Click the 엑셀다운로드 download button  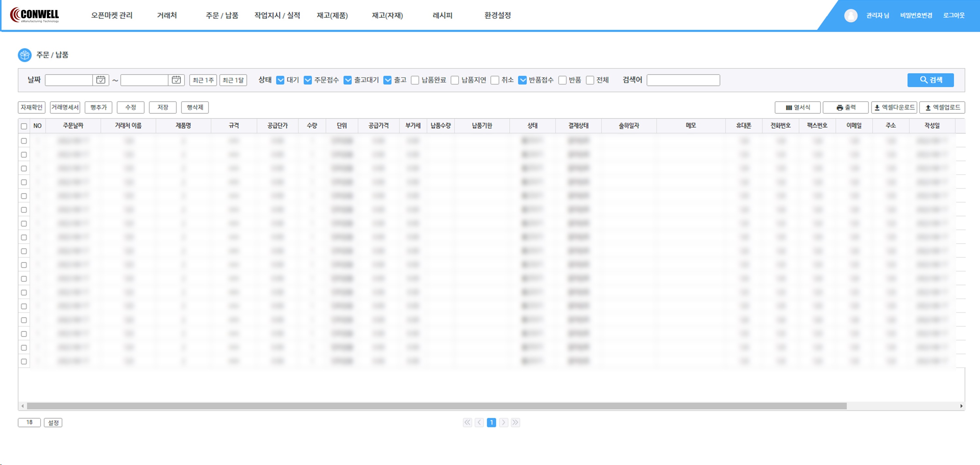[894, 108]
